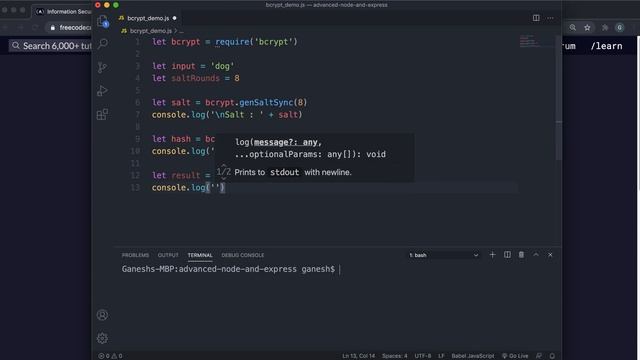Click browser zoom magnifier icon
Screen dimensions: 640x360
(x=573, y=27)
